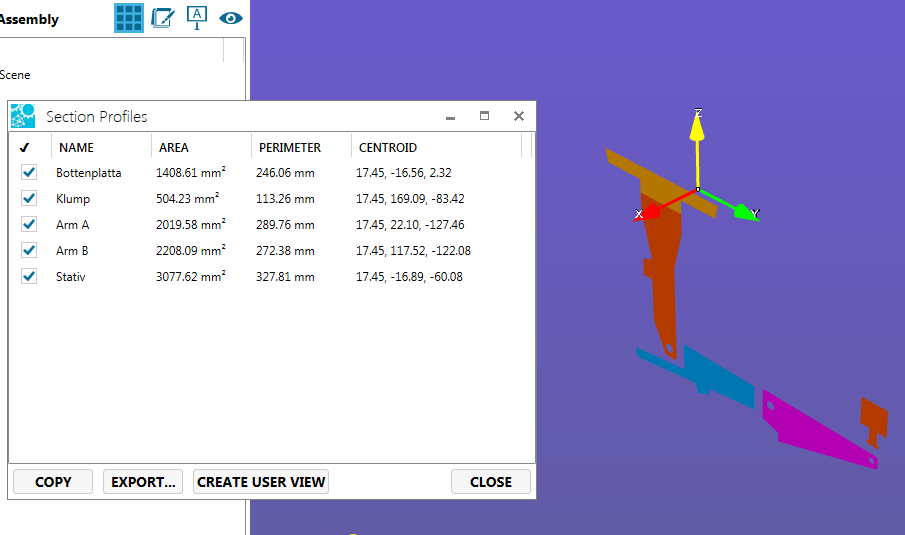
Task: Click the Section Profiles dialog logo icon
Action: click(x=23, y=116)
